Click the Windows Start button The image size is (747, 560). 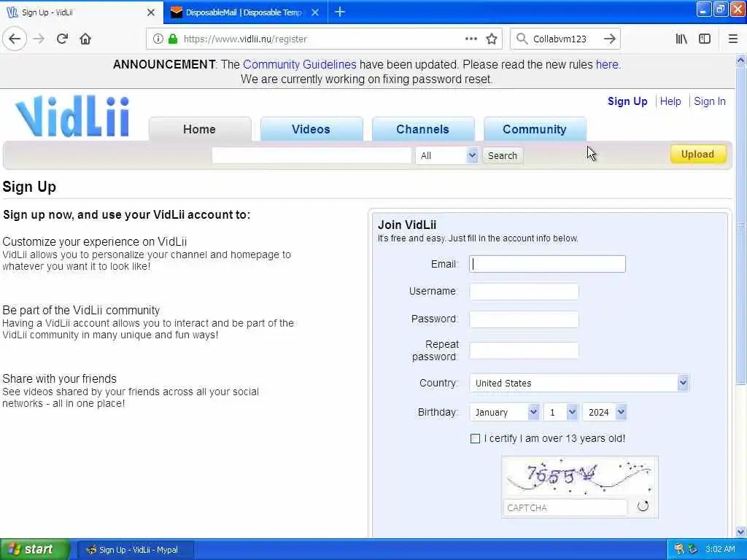[x=34, y=549]
